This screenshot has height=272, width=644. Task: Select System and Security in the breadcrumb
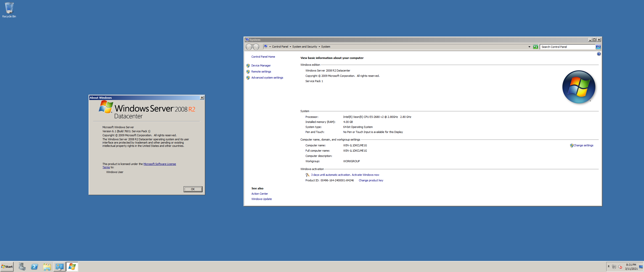(305, 47)
